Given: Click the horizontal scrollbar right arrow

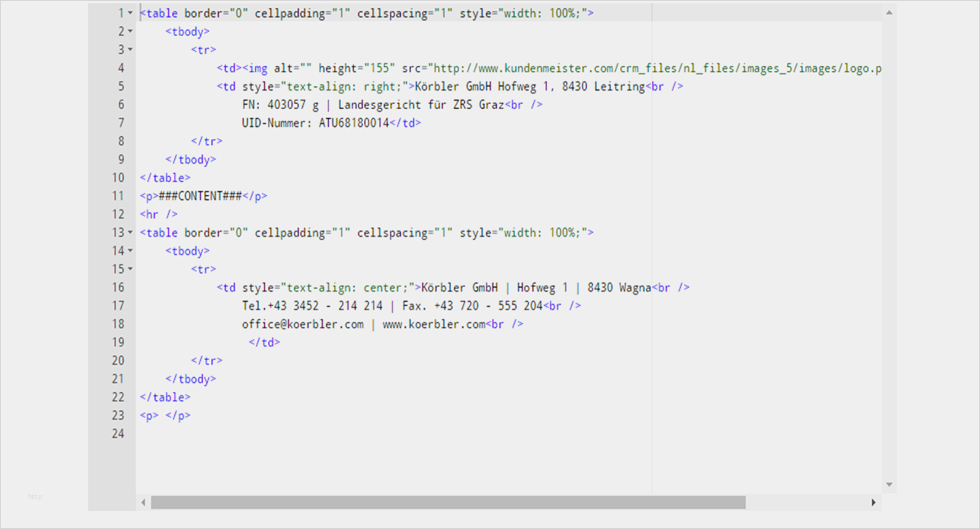Looking at the screenshot, I should pos(873,502).
